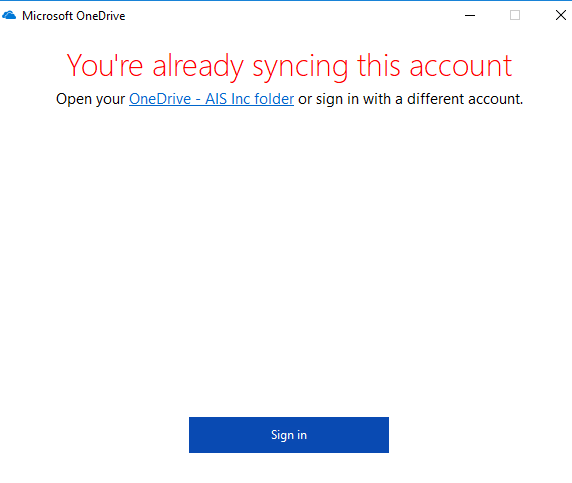
Task: Click the "or sign in with a different account" text
Action: (x=410, y=99)
